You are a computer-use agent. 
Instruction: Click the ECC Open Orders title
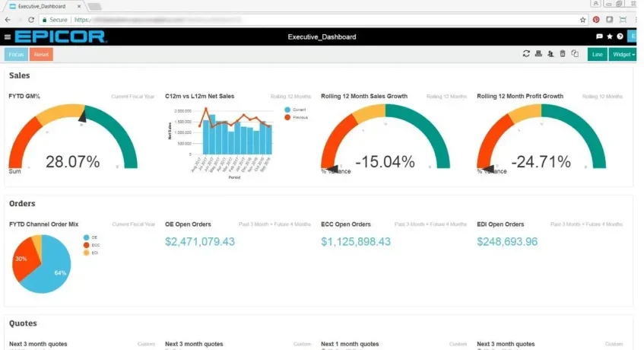coord(346,224)
